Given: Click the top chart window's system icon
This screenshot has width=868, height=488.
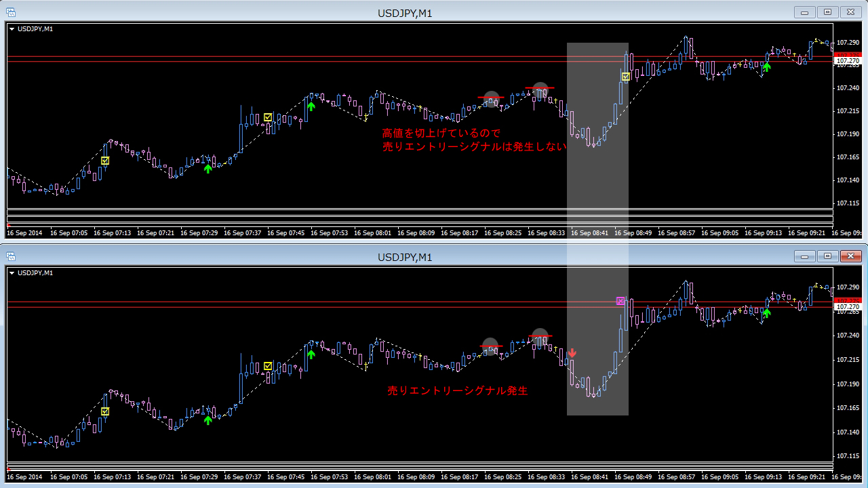Looking at the screenshot, I should tap(11, 12).
